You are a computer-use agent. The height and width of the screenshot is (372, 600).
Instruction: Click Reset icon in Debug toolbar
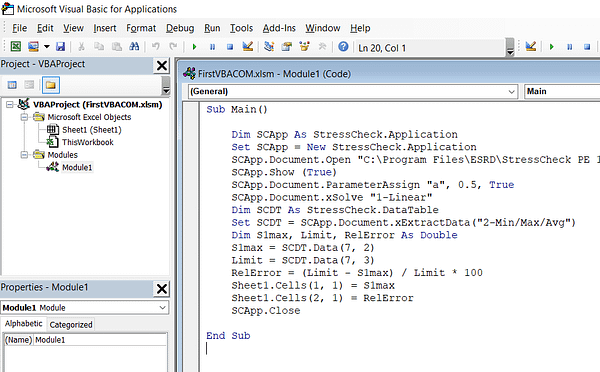[x=587, y=47]
